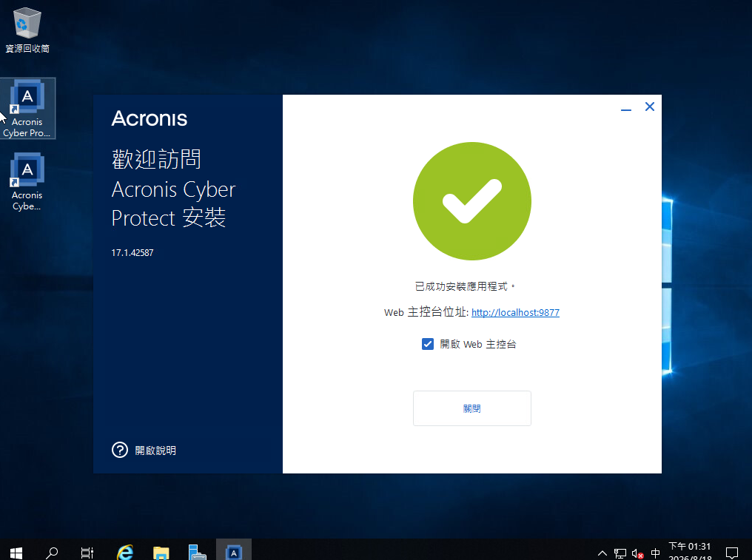Click the version text 17.1.42587
752x560 pixels.
(x=132, y=253)
